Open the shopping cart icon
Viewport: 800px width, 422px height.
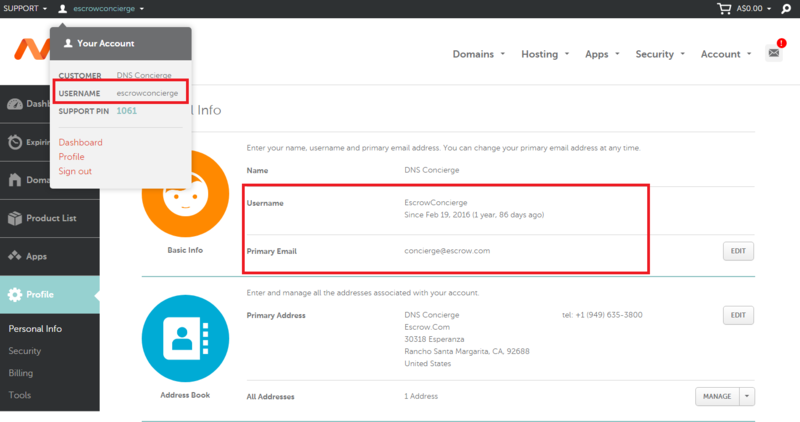[725, 8]
